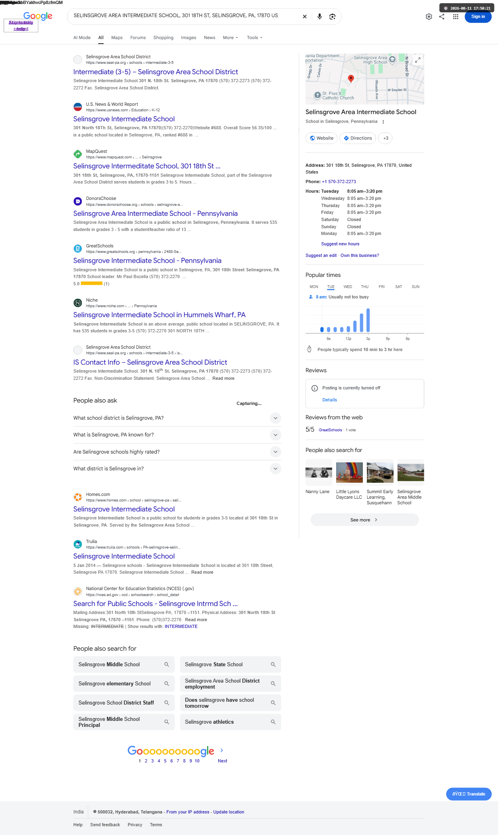This screenshot has height=835, width=504.
Task: Open more options next to school subtitle
Action: 383,122
